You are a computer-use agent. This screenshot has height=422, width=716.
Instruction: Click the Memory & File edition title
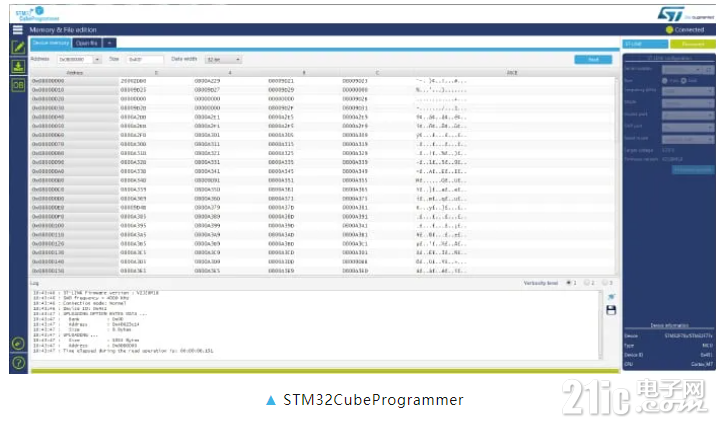63,30
